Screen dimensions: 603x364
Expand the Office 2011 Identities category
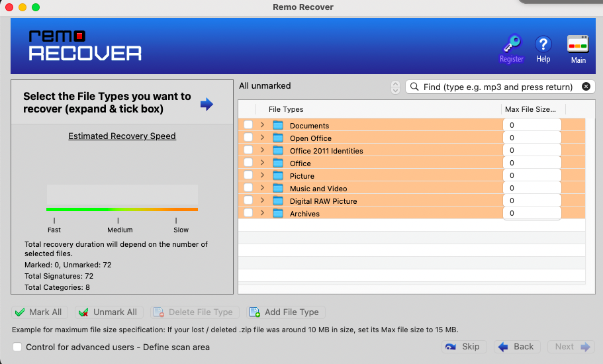(262, 150)
